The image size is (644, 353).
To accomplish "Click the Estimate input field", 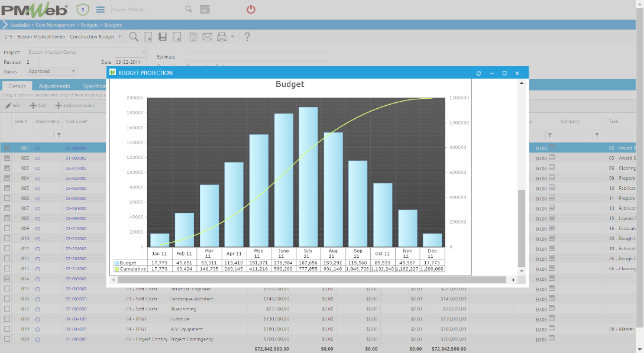I will (x=257, y=57).
